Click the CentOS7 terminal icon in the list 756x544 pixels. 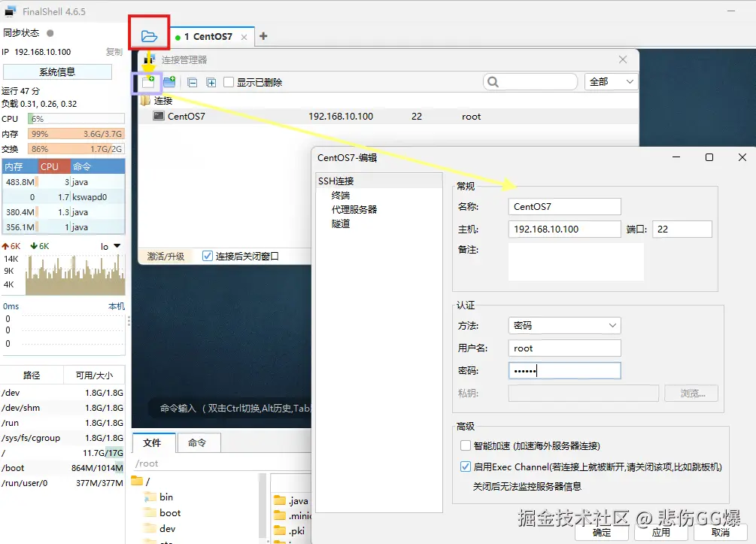[159, 116]
